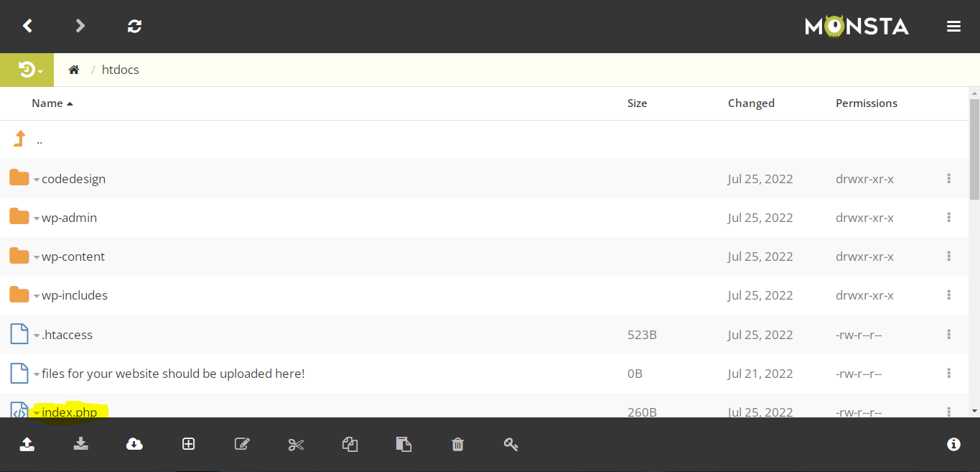Go to home directory breadcrumb
This screenshot has height=472, width=980.
coord(73,70)
